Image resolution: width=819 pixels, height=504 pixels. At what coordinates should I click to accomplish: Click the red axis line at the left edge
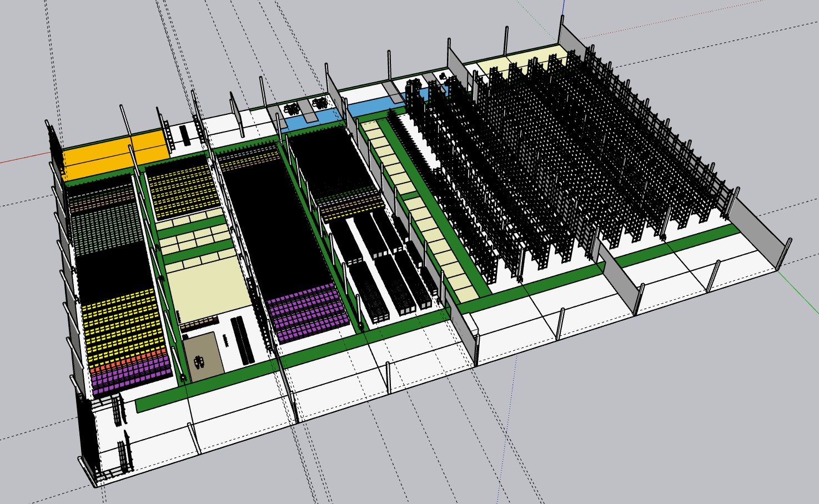22,160
